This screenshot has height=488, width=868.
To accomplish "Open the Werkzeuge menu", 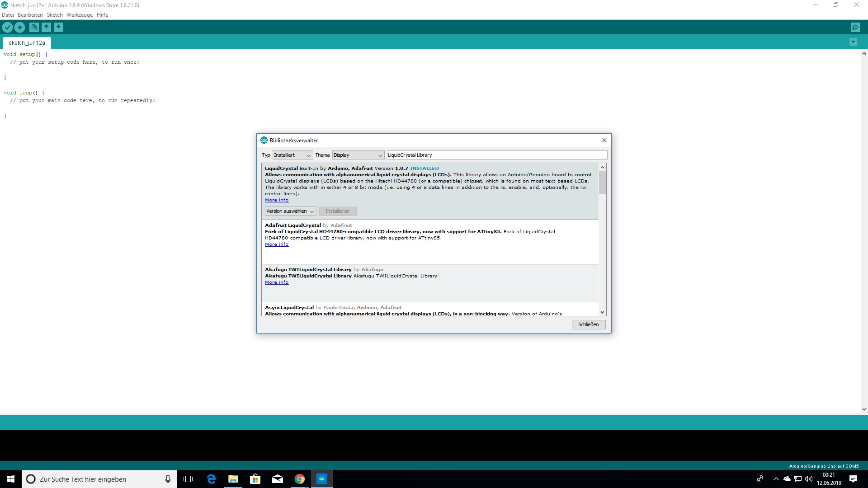I will tap(80, 15).
